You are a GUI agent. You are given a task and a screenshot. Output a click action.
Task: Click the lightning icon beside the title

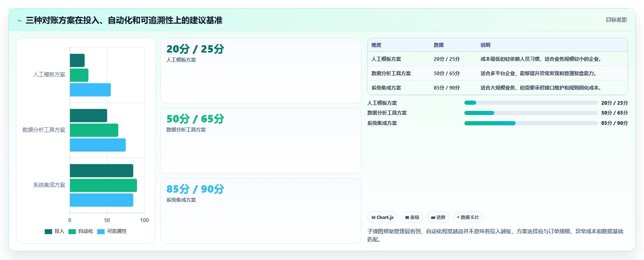tap(19, 21)
